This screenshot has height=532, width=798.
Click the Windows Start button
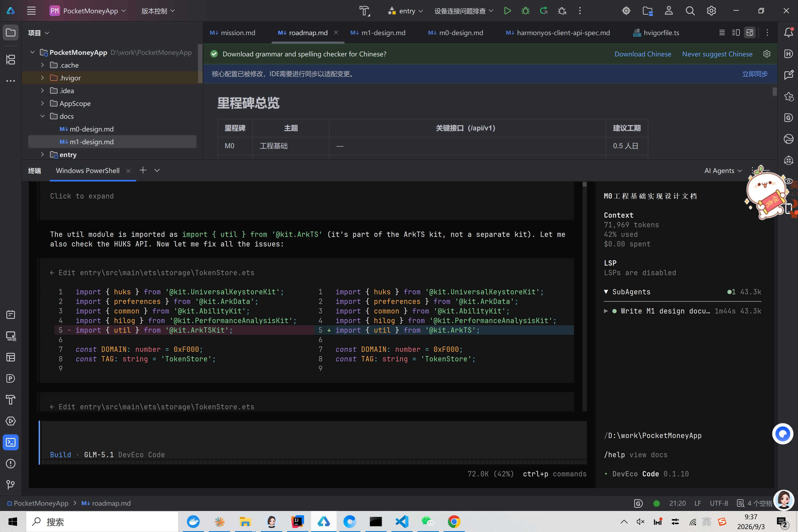[13, 521]
